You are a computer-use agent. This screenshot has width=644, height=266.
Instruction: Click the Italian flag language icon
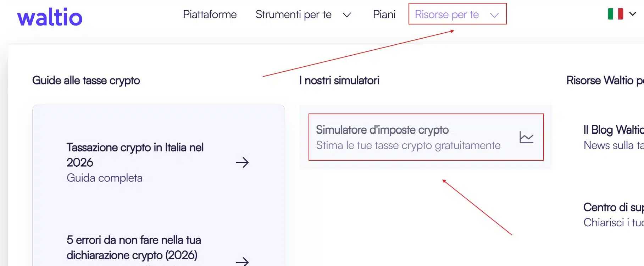[x=615, y=14]
